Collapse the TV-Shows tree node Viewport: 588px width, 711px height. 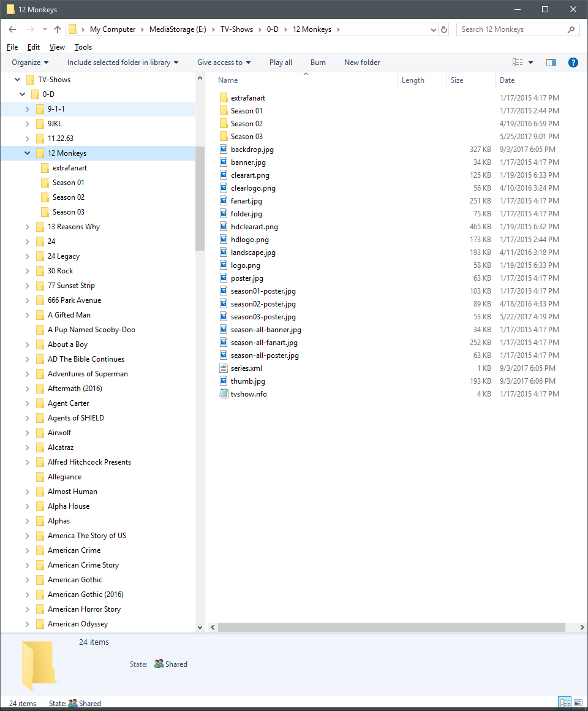click(x=17, y=80)
